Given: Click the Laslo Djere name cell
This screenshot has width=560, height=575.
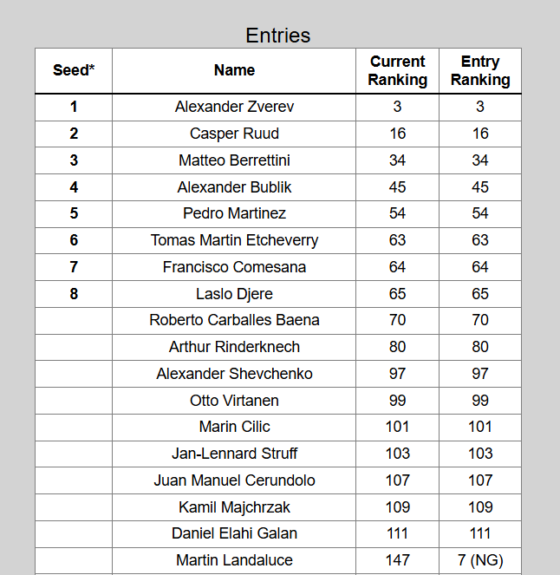Looking at the screenshot, I should (234, 294).
